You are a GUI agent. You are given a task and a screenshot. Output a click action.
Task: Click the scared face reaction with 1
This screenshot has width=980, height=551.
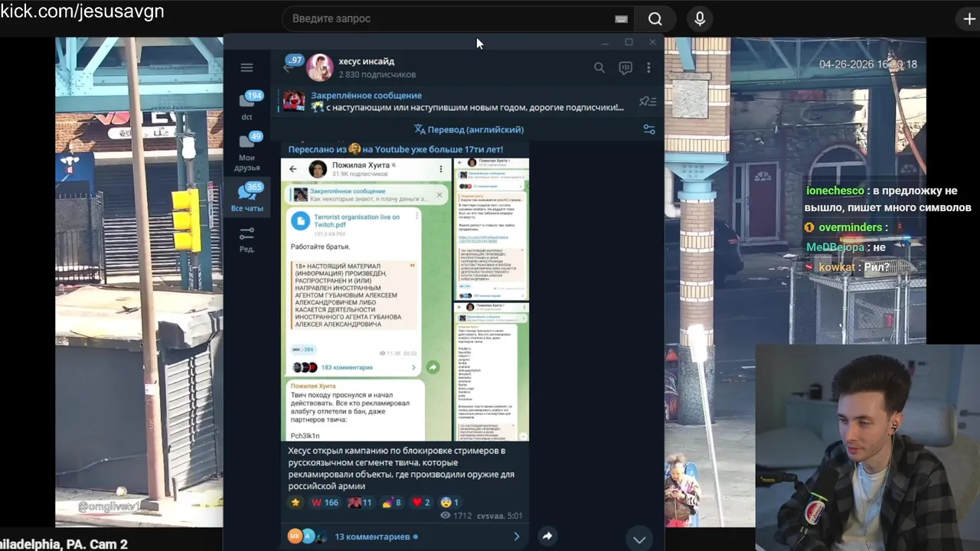(x=449, y=502)
